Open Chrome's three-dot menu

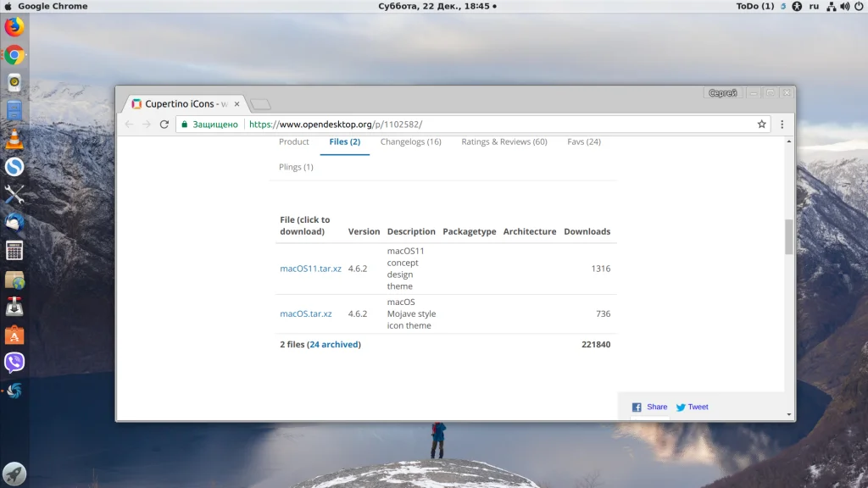pos(782,125)
